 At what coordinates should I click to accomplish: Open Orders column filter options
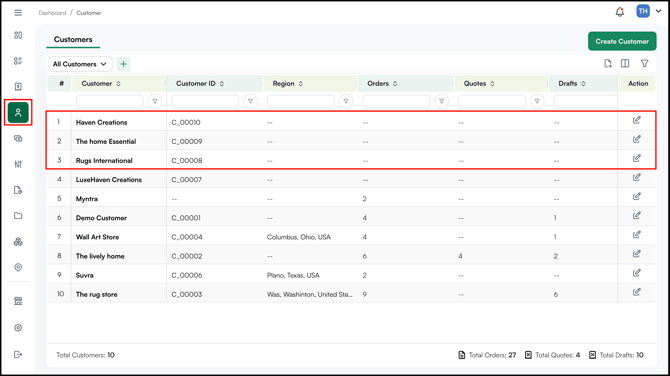click(441, 101)
